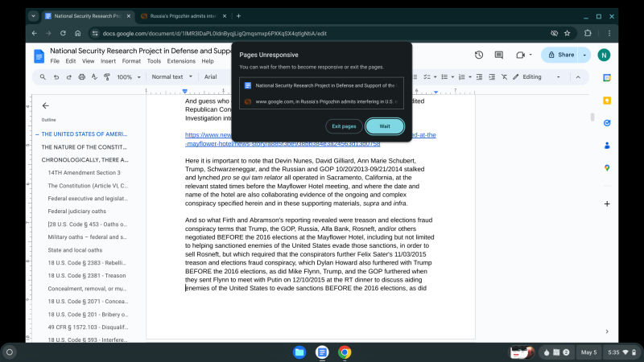Show all comments panel
This screenshot has height=362, width=644.
click(x=498, y=55)
